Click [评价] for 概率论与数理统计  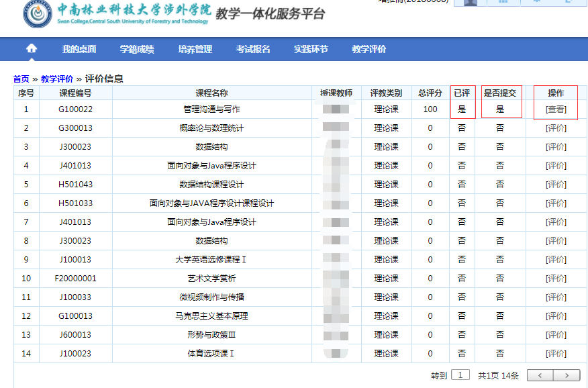point(556,128)
